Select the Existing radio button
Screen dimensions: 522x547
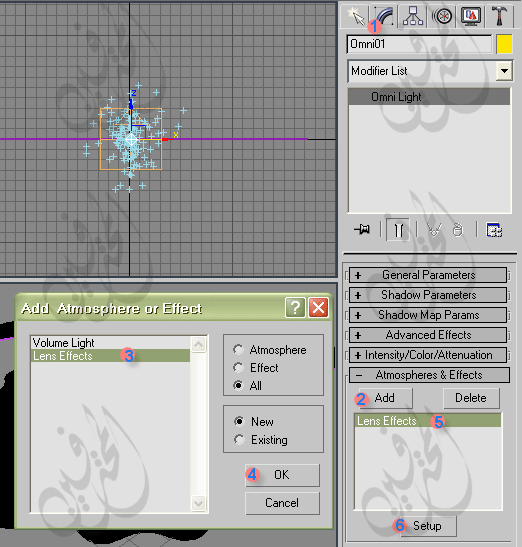[239, 440]
